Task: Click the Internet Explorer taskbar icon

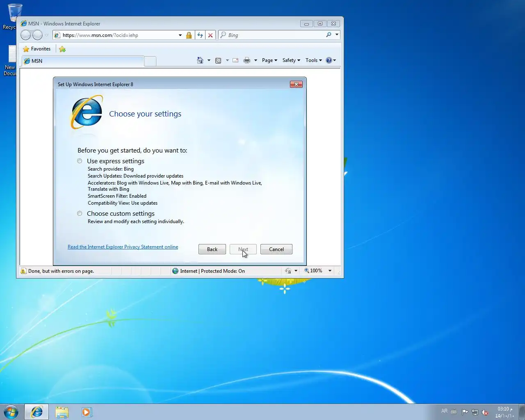Action: (x=37, y=412)
